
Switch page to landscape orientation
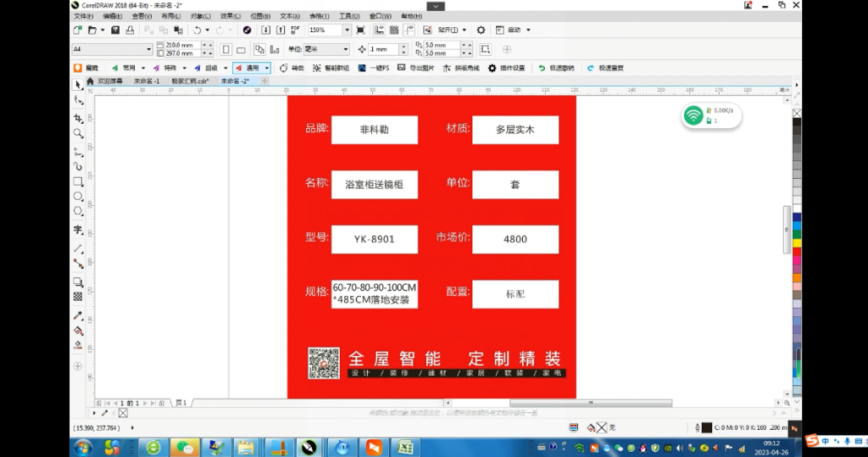pyautogui.click(x=241, y=49)
